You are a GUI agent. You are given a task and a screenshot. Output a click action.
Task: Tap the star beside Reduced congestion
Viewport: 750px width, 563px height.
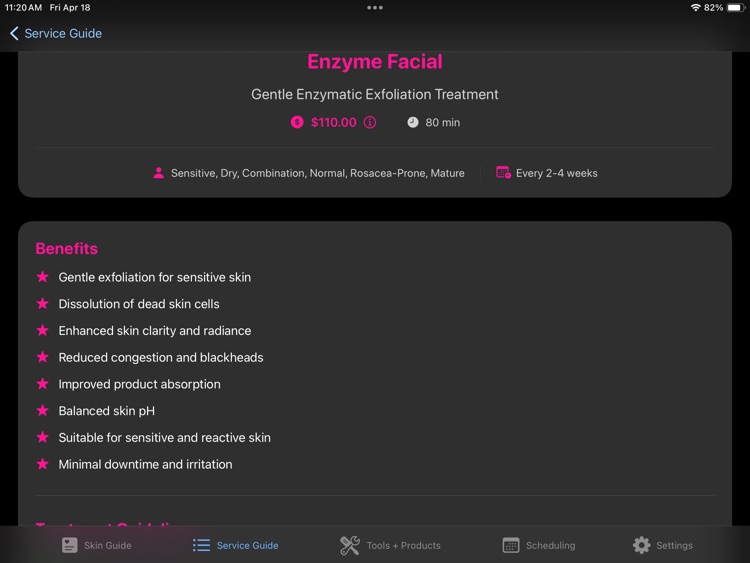pos(43,357)
